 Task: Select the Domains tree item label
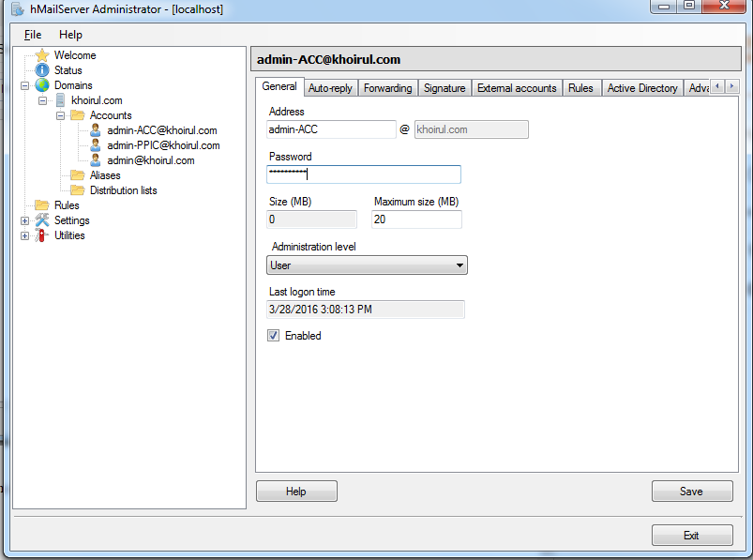click(73, 85)
